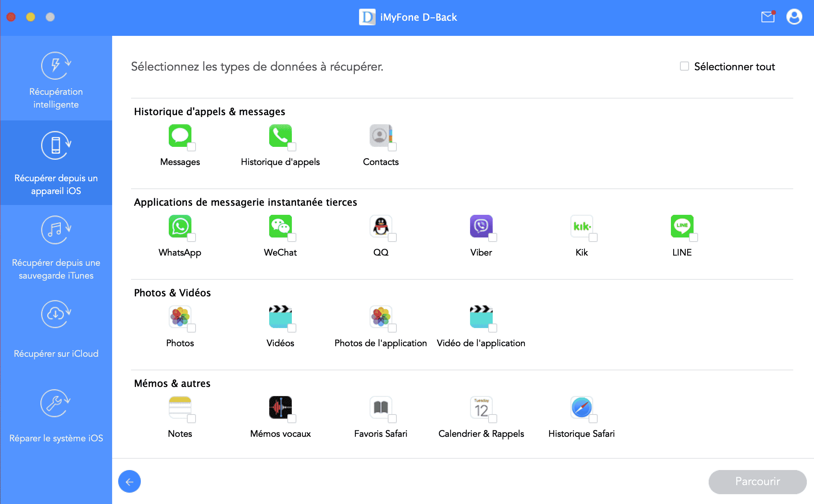Click the Favoris Safari book icon
814x504 pixels.
tap(381, 407)
